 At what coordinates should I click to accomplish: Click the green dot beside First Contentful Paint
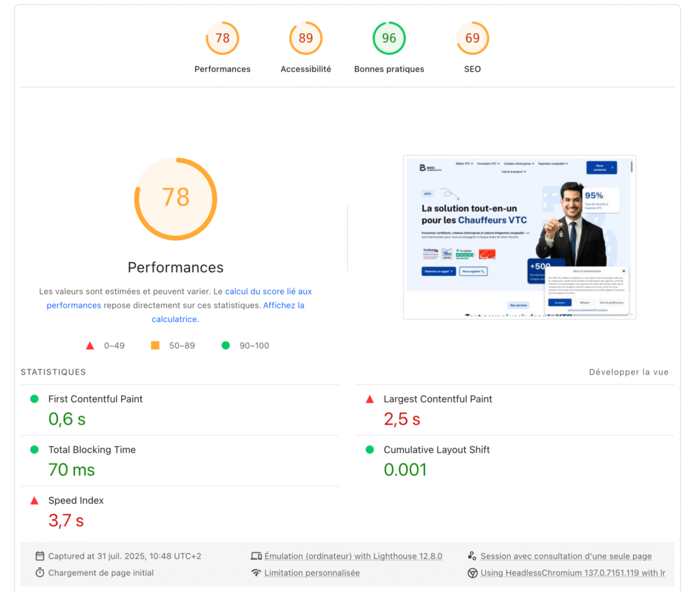click(33, 399)
